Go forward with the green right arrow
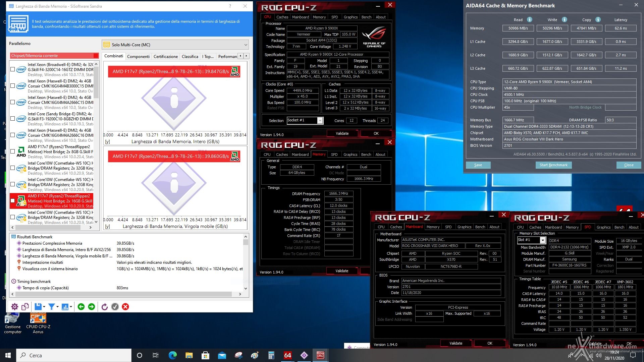The width and height of the screenshot is (644, 362). click(x=91, y=307)
